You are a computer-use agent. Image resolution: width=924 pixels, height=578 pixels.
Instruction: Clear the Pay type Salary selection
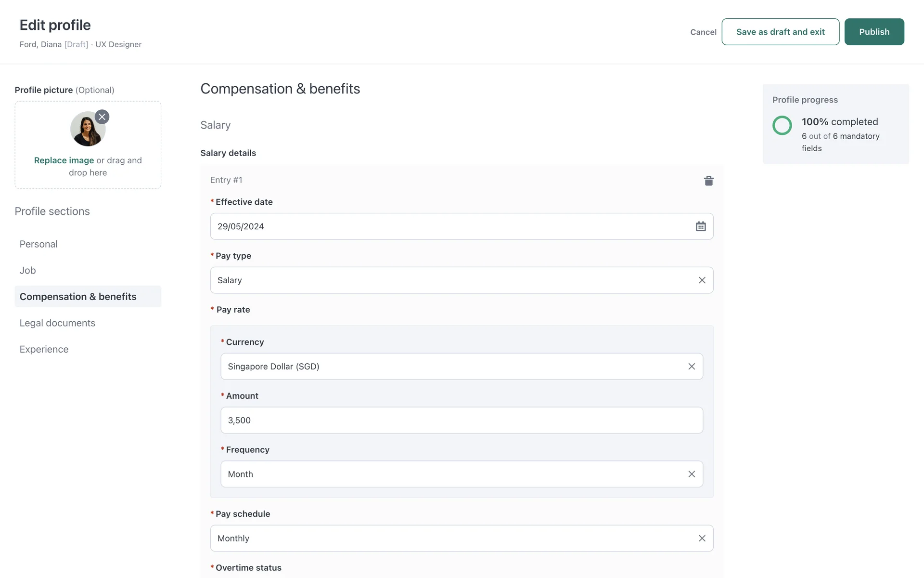coord(702,280)
